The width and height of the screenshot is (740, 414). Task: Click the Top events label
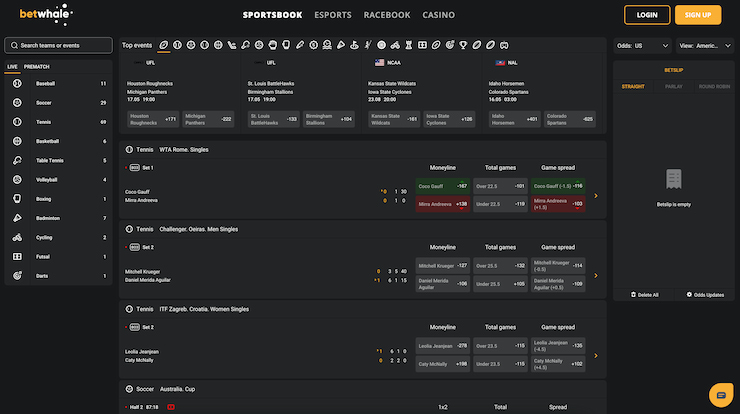[137, 45]
